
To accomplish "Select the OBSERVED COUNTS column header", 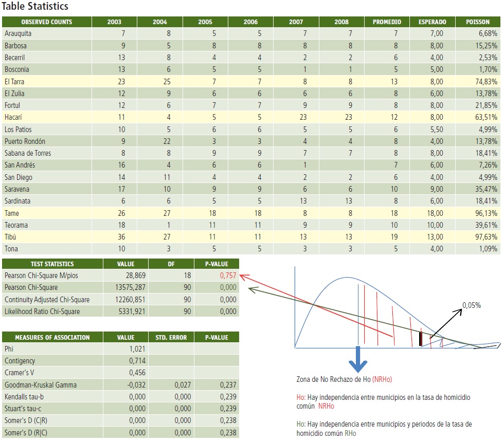I will pyautogui.click(x=47, y=22).
